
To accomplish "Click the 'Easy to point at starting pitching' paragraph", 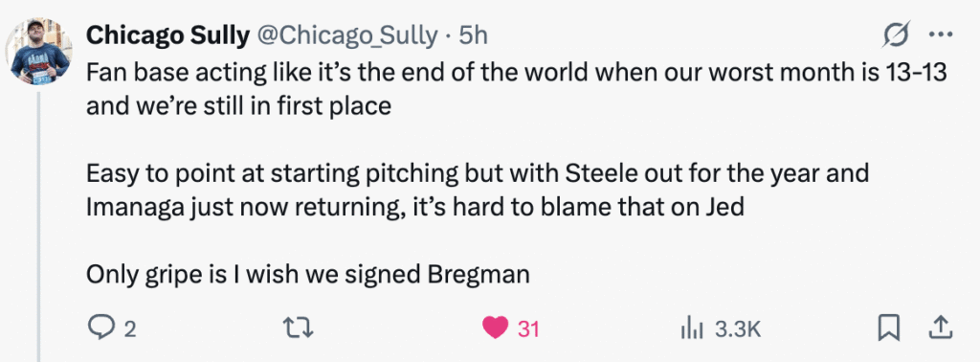I will coord(478,190).
